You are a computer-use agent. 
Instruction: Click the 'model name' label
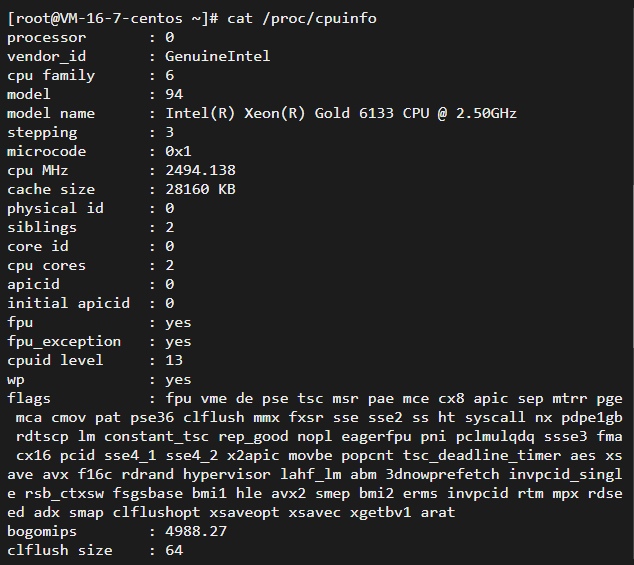[51, 113]
